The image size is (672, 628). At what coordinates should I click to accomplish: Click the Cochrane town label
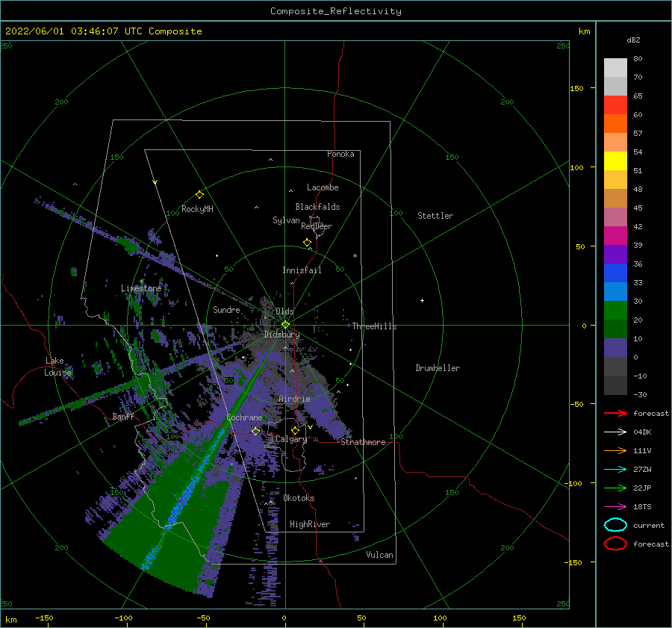tap(244, 417)
